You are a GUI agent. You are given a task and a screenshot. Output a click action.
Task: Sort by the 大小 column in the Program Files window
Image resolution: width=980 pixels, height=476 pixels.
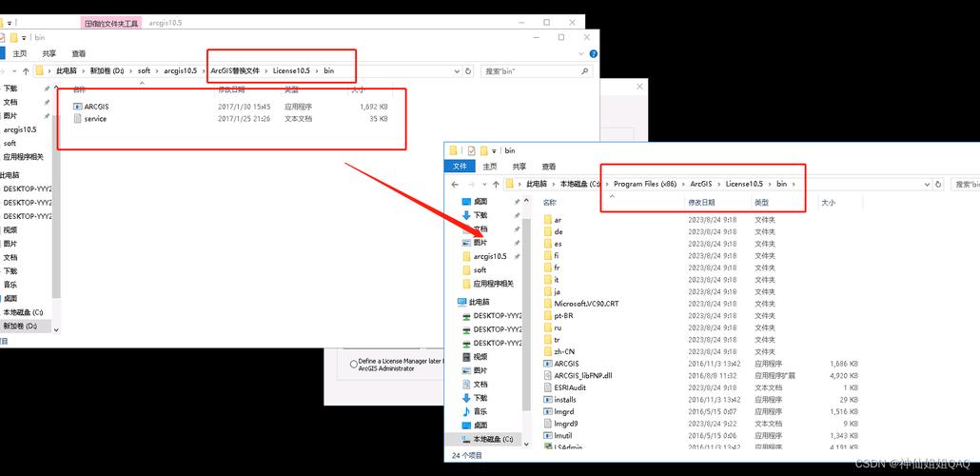[828, 203]
